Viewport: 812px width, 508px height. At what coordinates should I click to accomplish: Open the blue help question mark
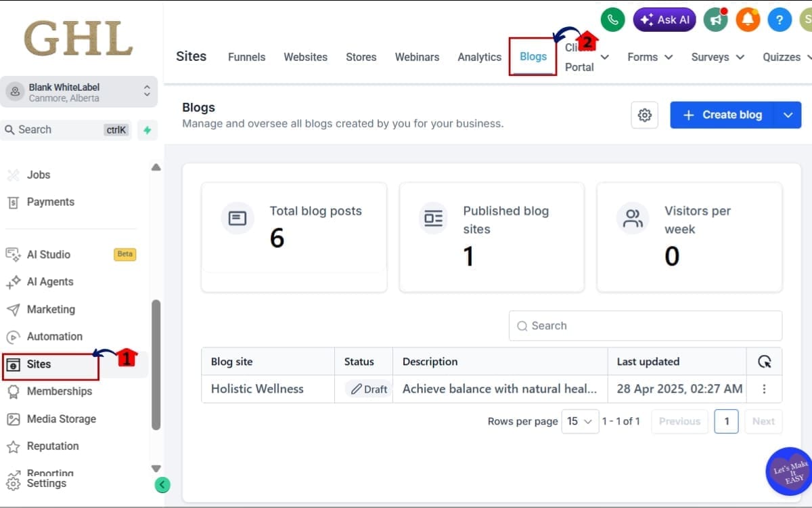click(780, 20)
